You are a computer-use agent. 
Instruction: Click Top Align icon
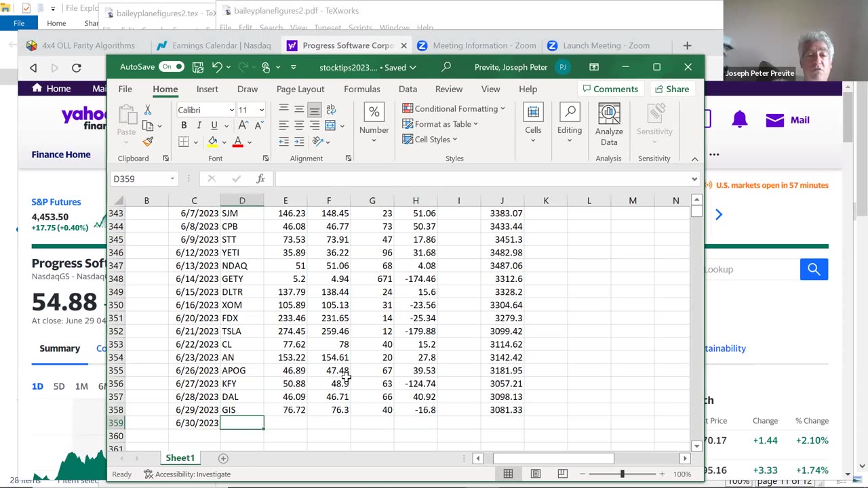(283, 109)
